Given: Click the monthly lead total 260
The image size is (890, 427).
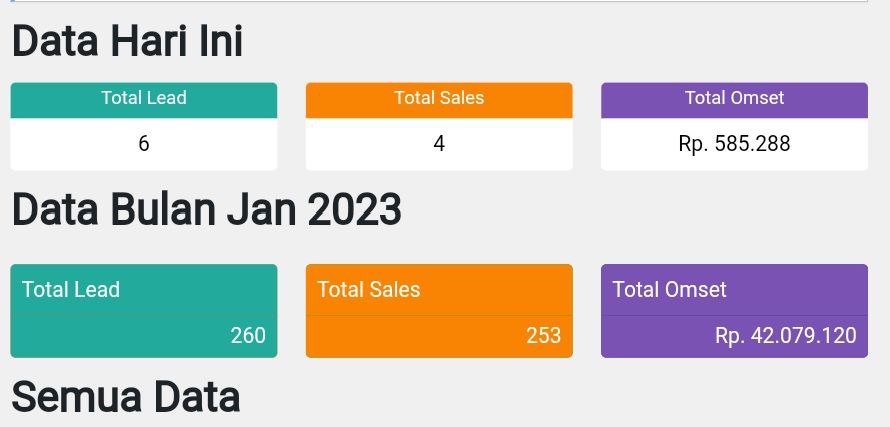Looking at the screenshot, I should pyautogui.click(x=248, y=336).
